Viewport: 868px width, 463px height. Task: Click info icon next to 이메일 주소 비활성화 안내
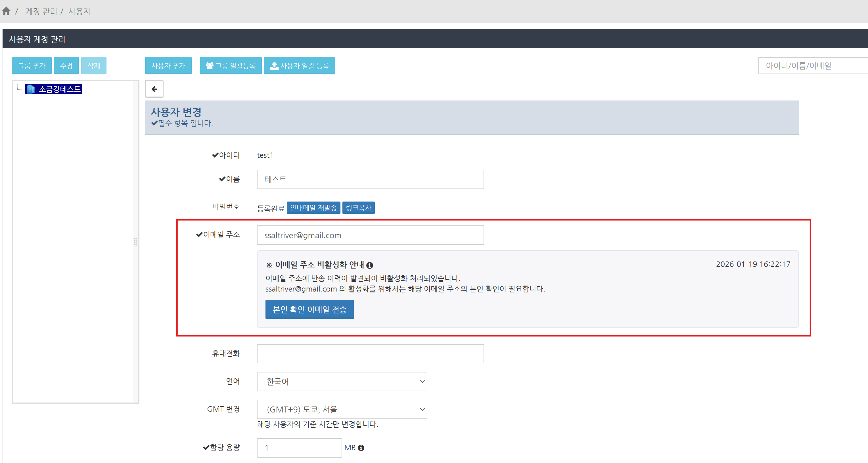(370, 265)
